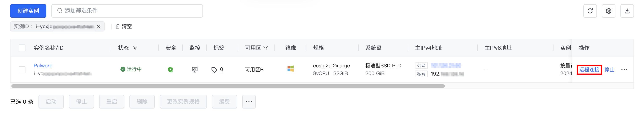Click the 远程连接 link
The width and height of the screenshot is (644, 115).
pyautogui.click(x=589, y=70)
